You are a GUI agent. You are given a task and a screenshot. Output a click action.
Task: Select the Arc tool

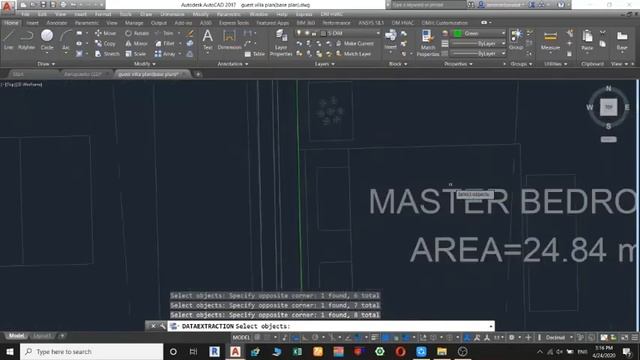click(65, 40)
